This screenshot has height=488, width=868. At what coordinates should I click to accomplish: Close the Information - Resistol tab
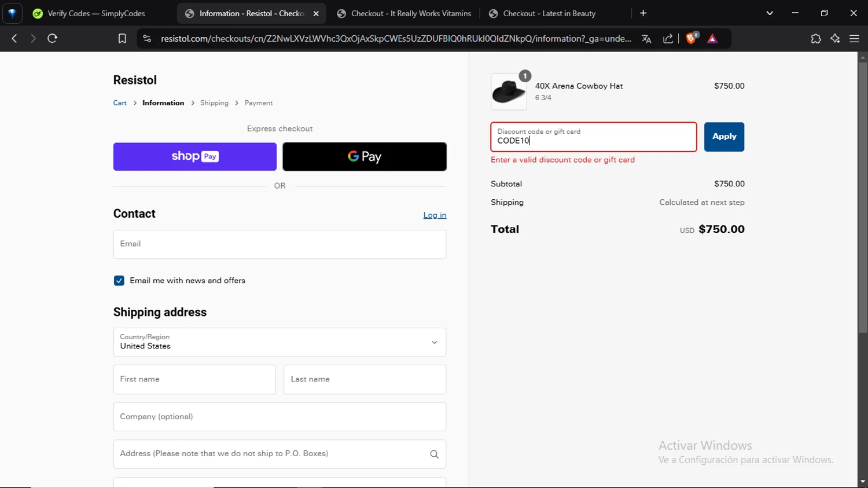click(x=316, y=13)
